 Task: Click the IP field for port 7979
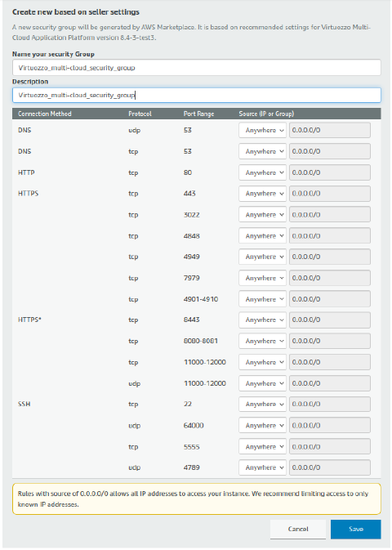(330, 278)
